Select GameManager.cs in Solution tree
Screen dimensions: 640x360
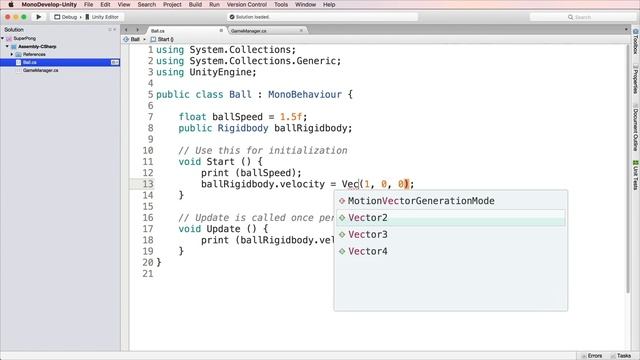pos(40,70)
